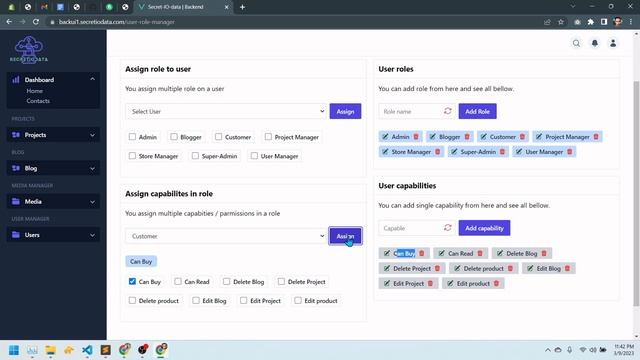Viewport: 640px width, 360px height.
Task: Collapse the Dashboard sidebar section
Action: tap(53, 80)
